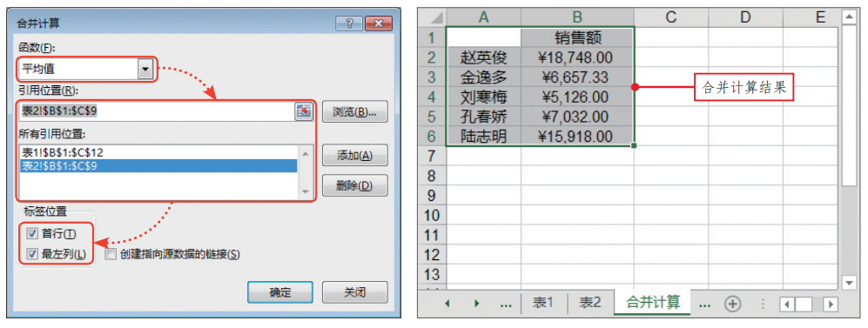Click the vertical dots tab bar splitter
Viewport: 868px width, 328px height.
coord(763,304)
